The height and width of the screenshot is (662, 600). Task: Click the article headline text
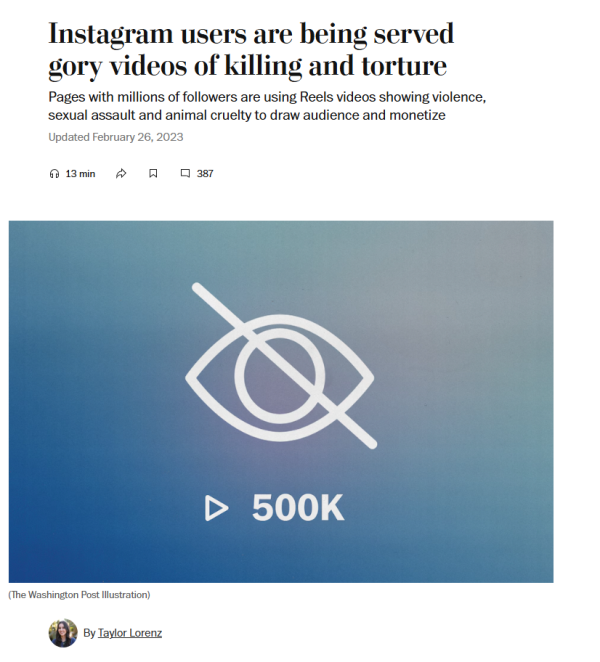click(x=251, y=50)
